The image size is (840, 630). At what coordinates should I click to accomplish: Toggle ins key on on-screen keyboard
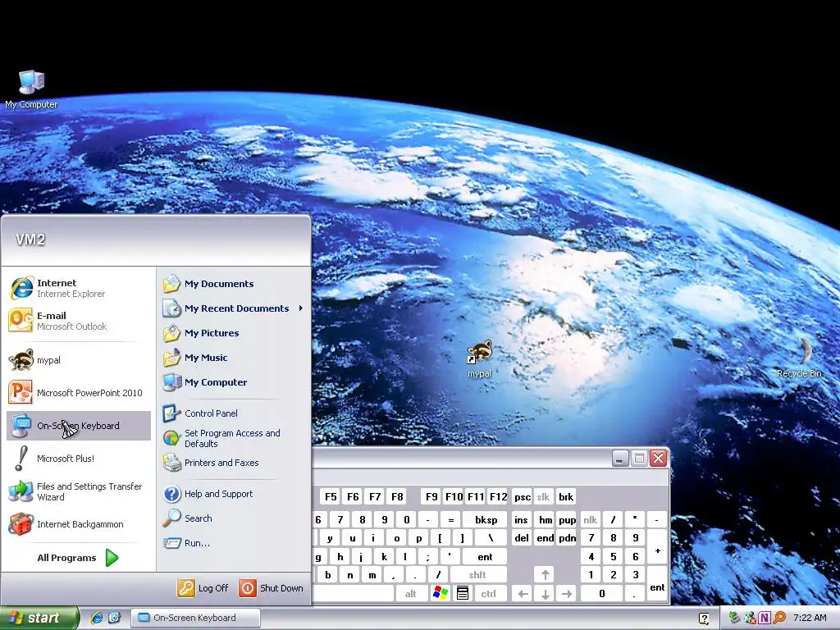coord(521,519)
